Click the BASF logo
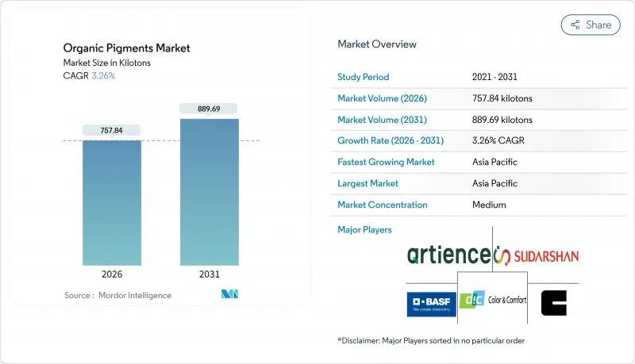The image size is (635, 364). coord(431,305)
